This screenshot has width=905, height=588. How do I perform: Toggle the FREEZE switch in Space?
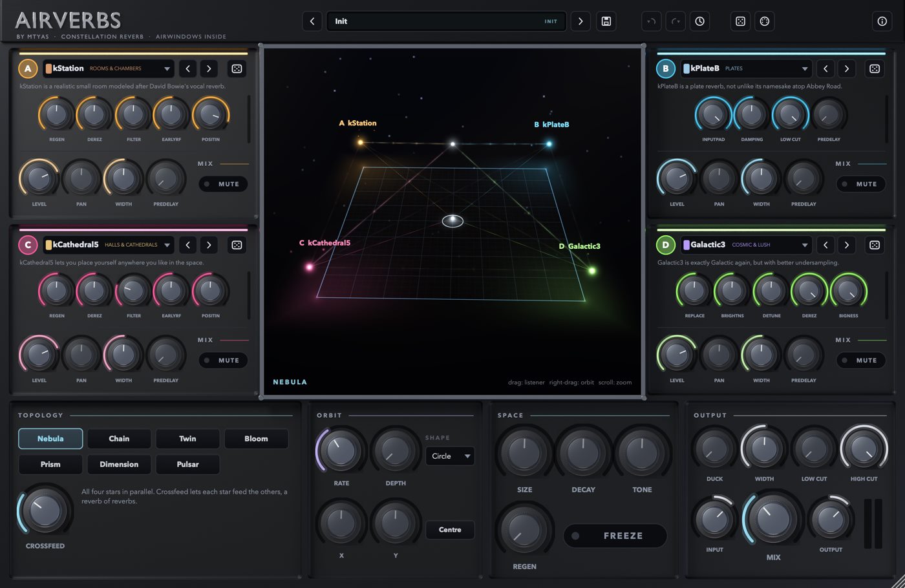[615, 536]
